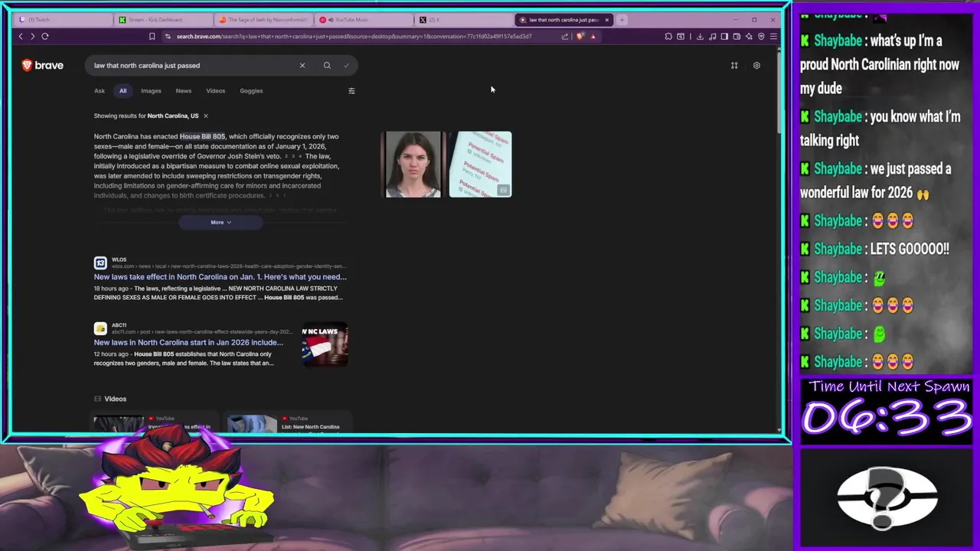Open the browser hamburger menu
Image resolution: width=980 pixels, height=551 pixels.
pyautogui.click(x=773, y=36)
